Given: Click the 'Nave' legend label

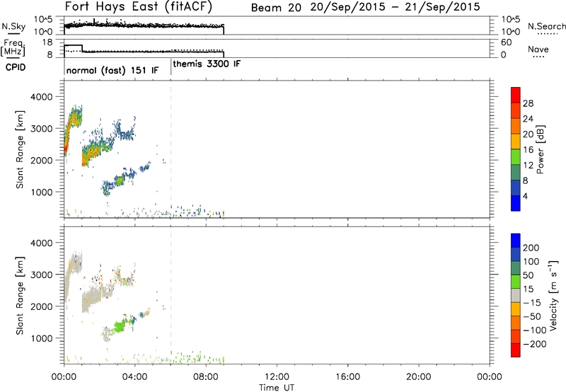Looking at the screenshot, I should (x=538, y=49).
